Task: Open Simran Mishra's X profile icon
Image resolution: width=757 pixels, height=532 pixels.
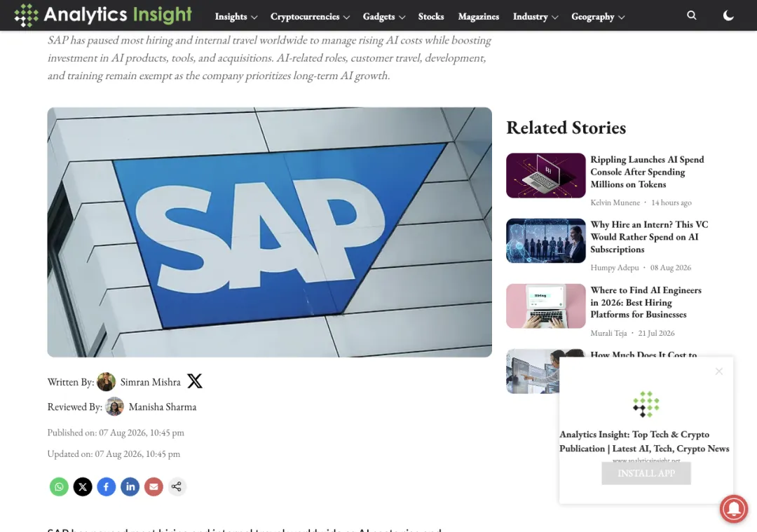Action: point(195,381)
